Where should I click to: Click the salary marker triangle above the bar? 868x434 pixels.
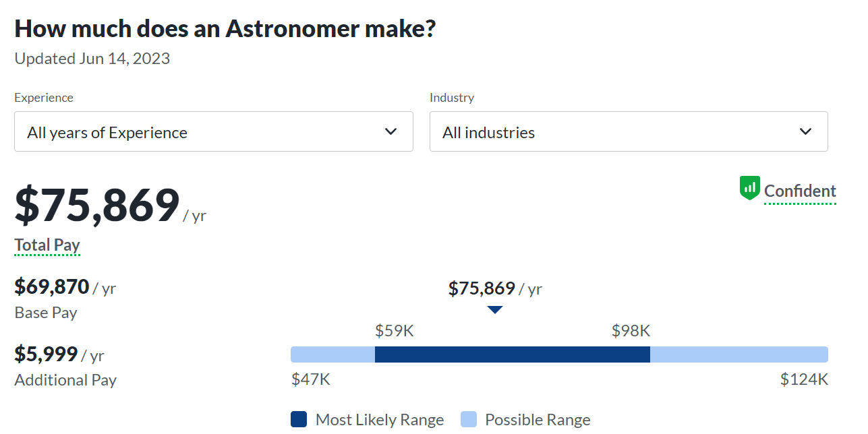click(495, 310)
